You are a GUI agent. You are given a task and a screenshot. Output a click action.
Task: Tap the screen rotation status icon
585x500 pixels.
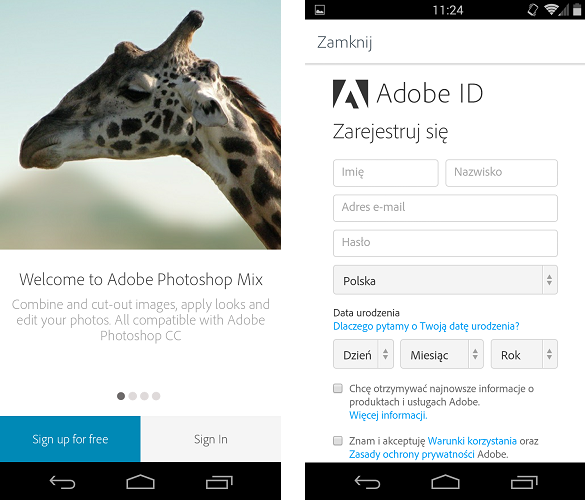[533, 10]
